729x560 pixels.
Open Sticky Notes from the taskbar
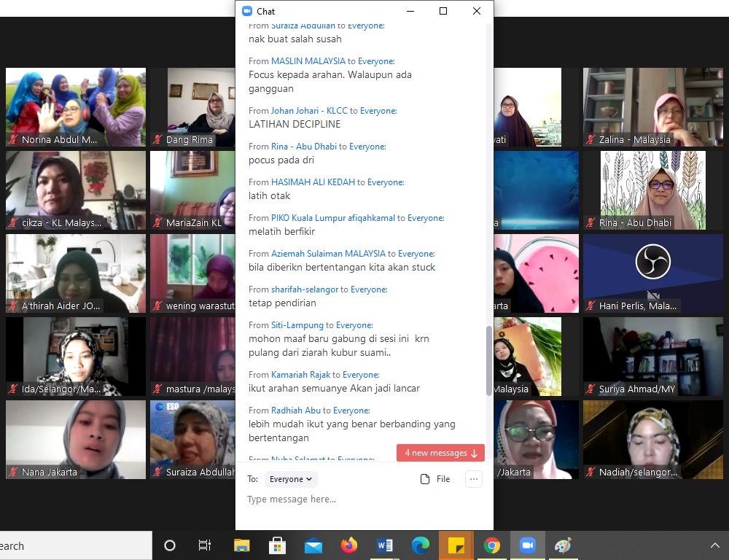456,545
